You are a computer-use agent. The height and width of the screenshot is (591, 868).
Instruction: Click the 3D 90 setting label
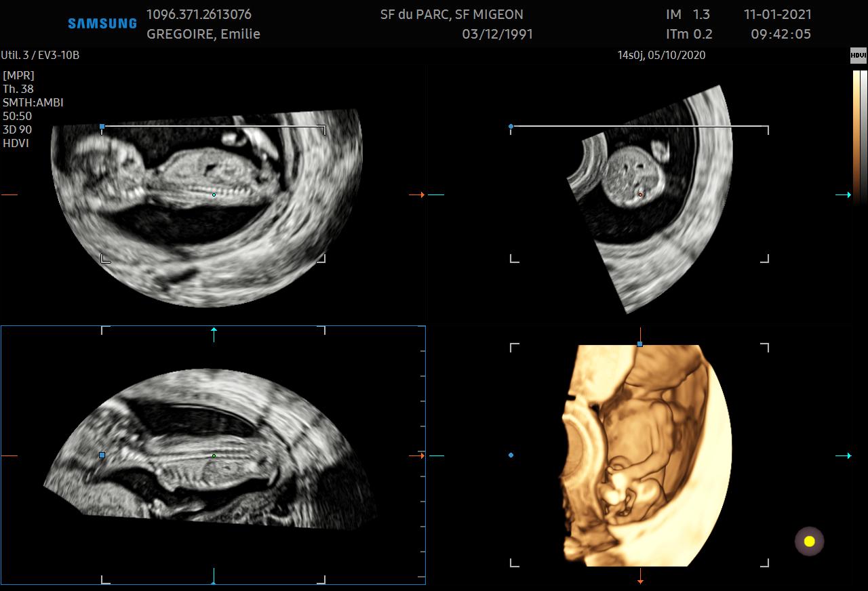pos(18,129)
